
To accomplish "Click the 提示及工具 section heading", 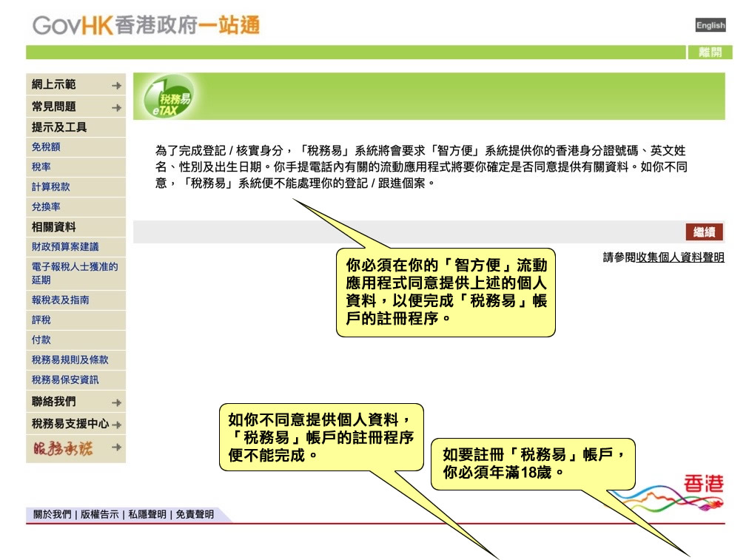I will point(59,127).
